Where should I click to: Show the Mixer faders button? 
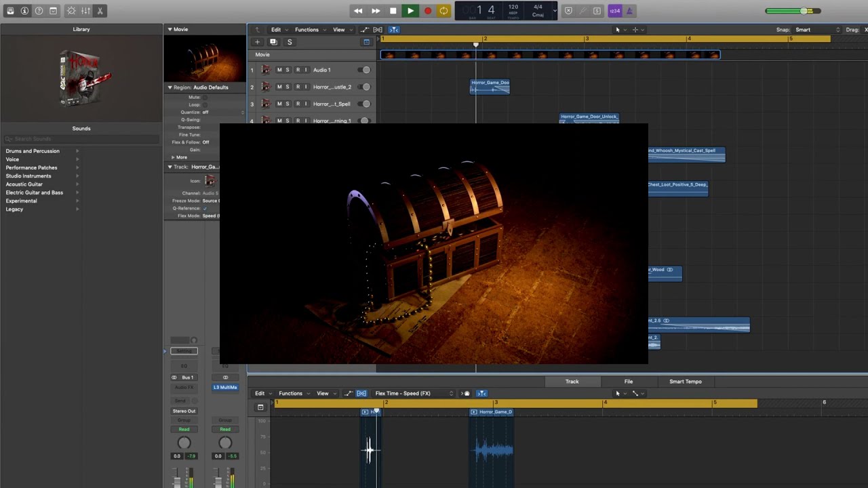tap(85, 11)
